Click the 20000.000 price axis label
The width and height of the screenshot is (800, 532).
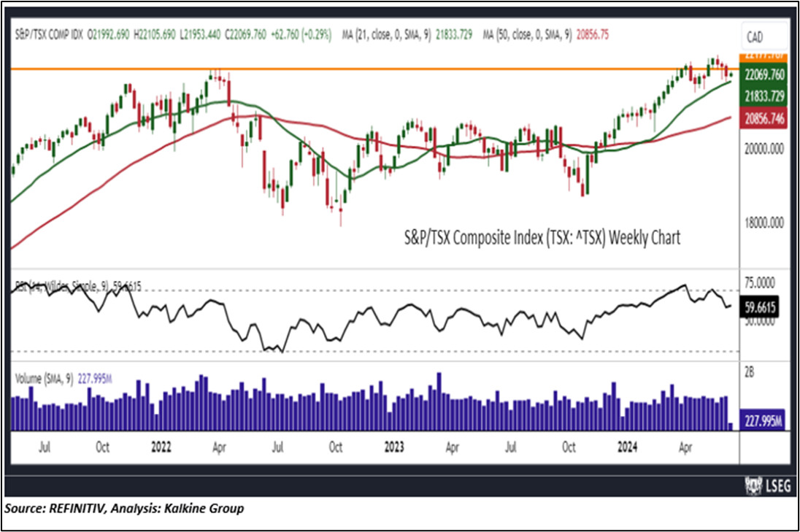pyautogui.click(x=764, y=148)
